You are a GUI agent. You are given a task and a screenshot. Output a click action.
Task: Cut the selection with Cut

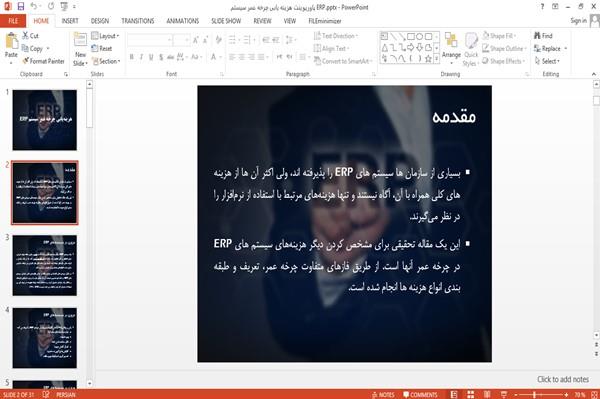click(30, 36)
